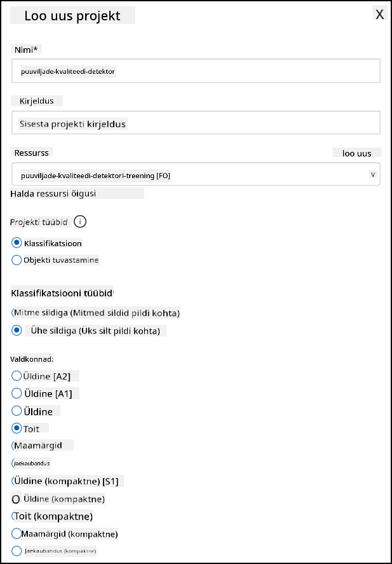Open the puuviljade-kvaliteedi-detektori-treening resource combo box

(x=196, y=174)
